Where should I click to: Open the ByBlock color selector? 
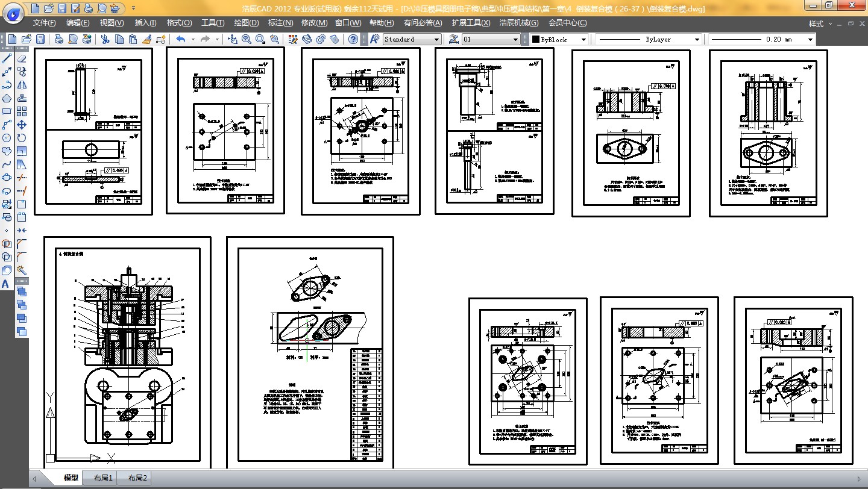(x=559, y=39)
